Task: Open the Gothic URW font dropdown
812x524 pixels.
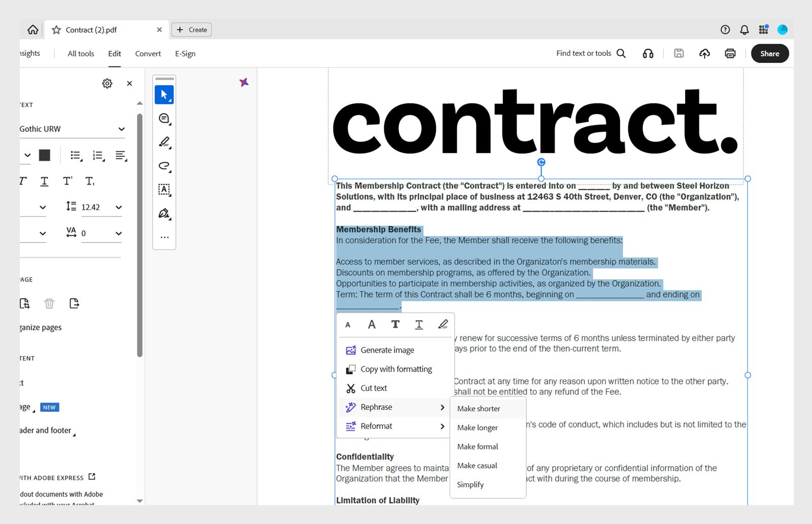Action: point(71,128)
